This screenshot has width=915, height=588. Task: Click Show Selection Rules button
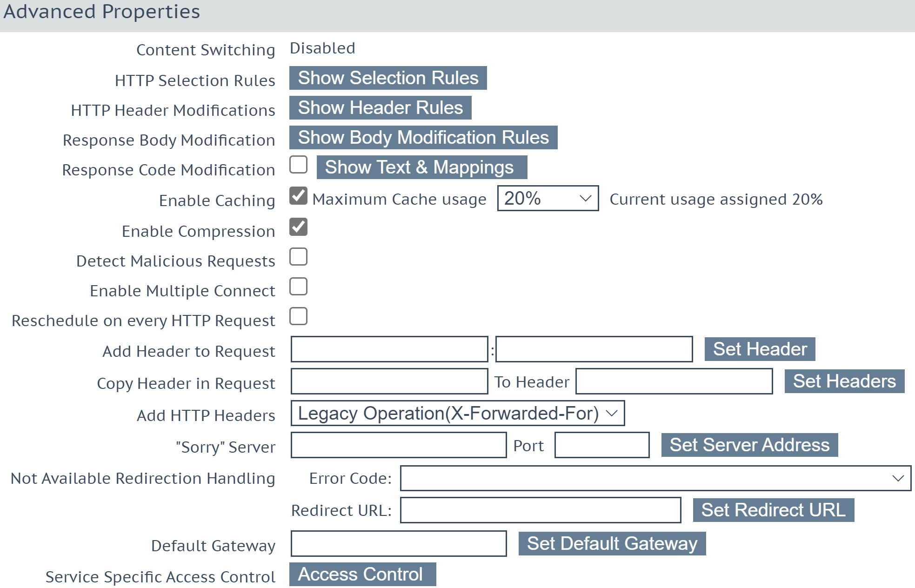point(388,78)
